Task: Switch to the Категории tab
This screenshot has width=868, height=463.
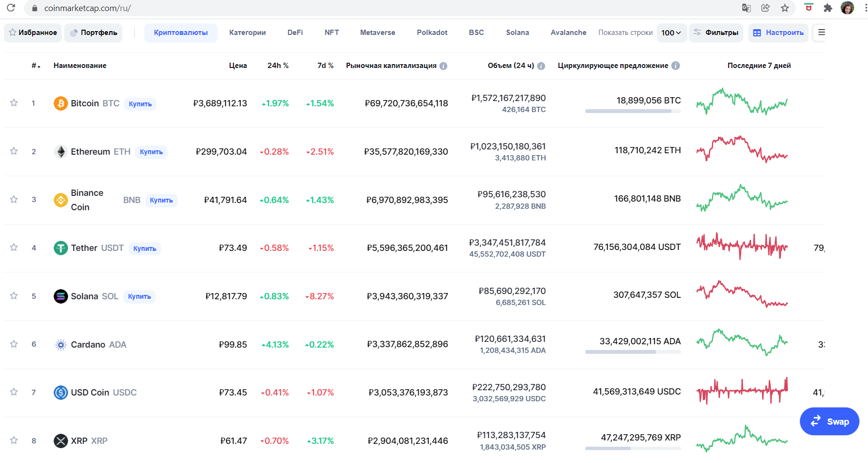Action: click(247, 33)
